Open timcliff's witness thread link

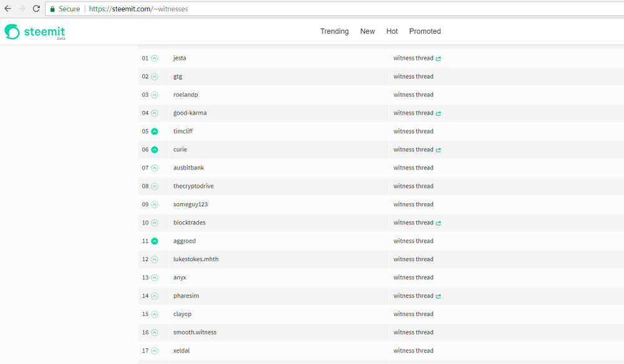click(414, 131)
